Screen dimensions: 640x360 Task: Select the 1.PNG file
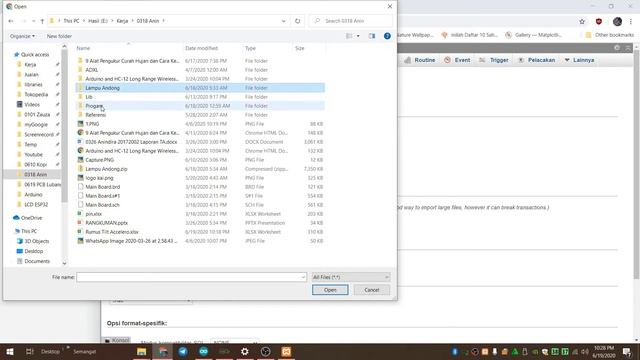[200, 124]
